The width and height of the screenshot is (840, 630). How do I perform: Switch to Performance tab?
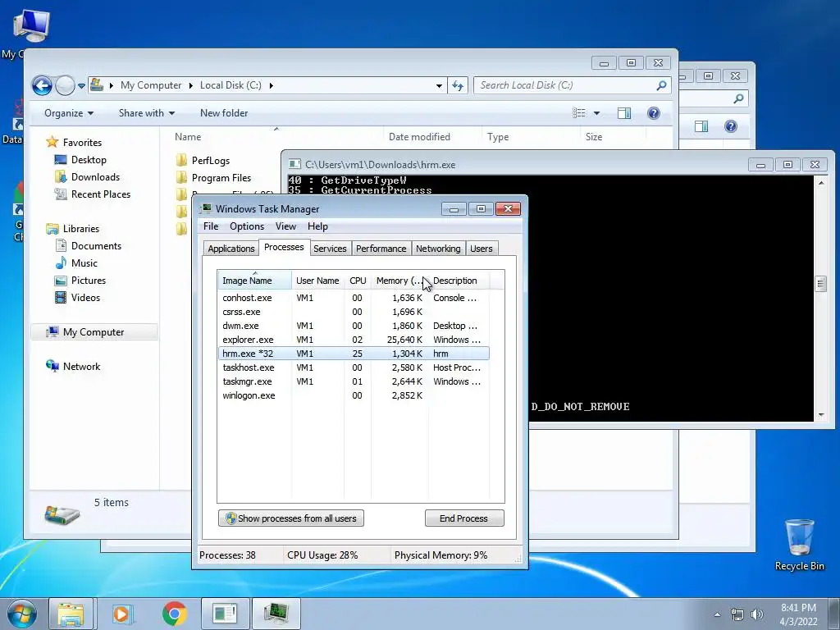click(x=381, y=249)
